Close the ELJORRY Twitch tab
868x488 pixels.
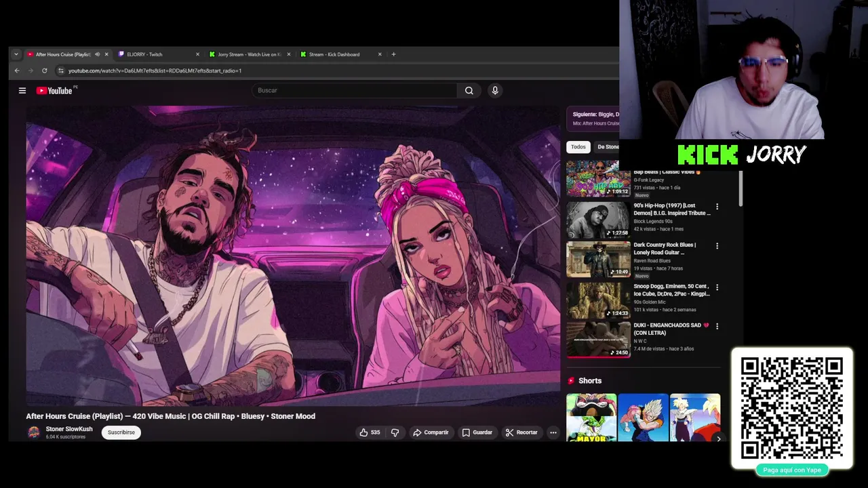tap(197, 54)
